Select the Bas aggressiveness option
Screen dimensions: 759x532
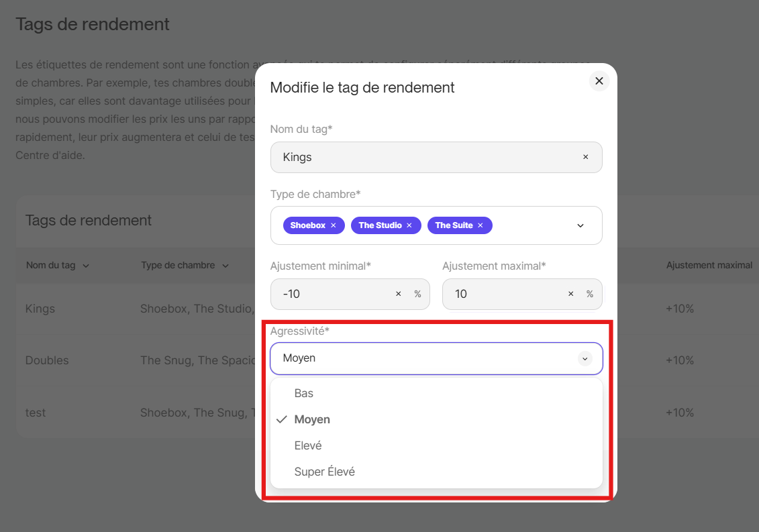304,393
